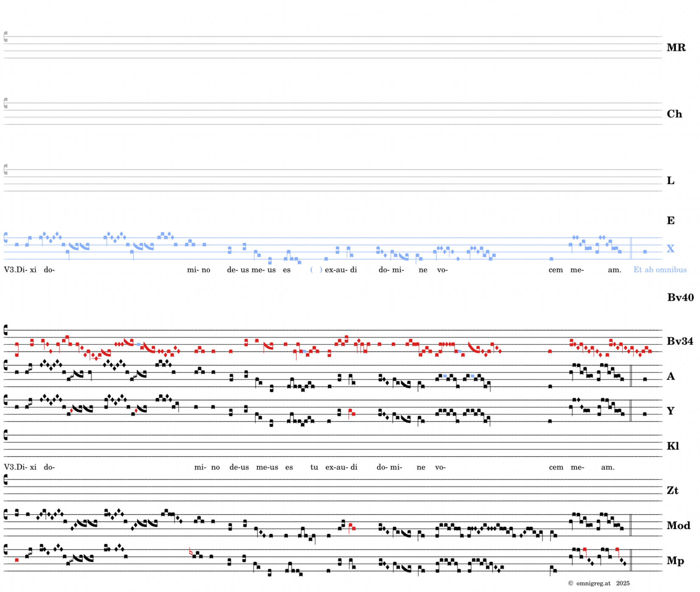Click the blue clef on the X staff
The width and height of the screenshot is (700, 592).
[x=6, y=237]
